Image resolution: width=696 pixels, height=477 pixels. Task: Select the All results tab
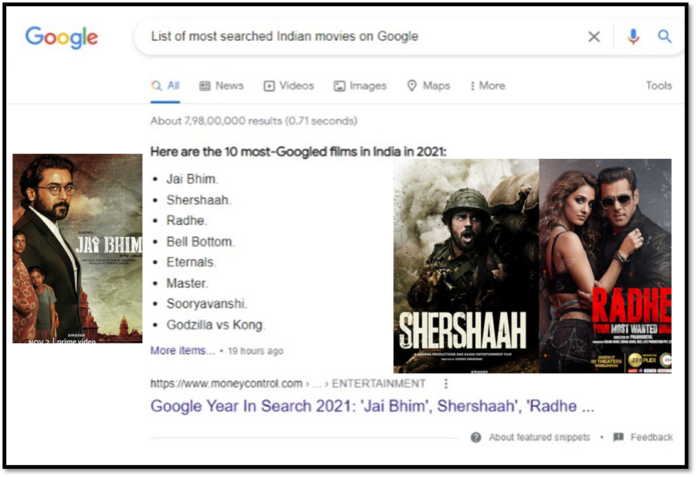[x=165, y=86]
